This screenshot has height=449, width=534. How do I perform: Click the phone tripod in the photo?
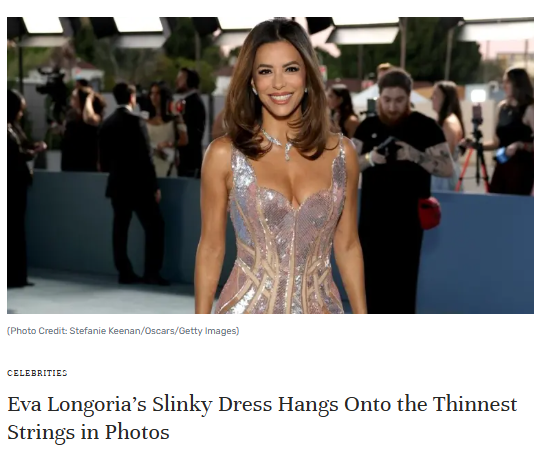[477, 150]
